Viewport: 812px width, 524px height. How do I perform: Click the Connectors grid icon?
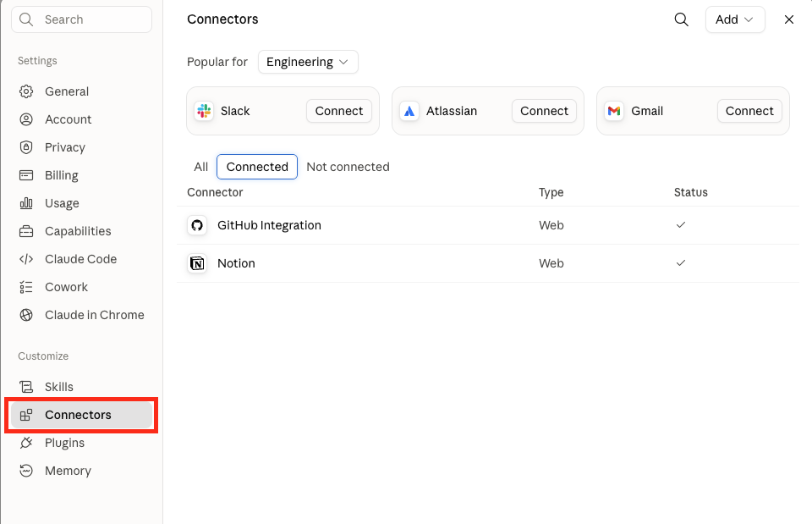[26, 415]
